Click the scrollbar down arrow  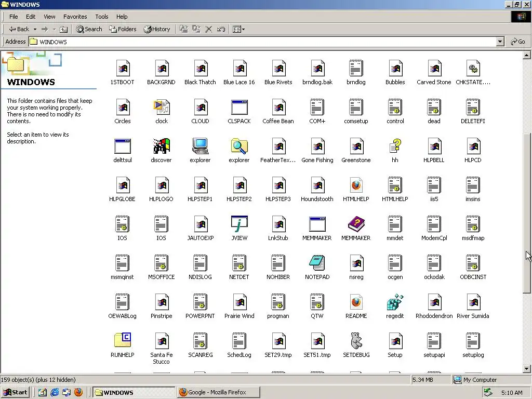[x=527, y=369]
